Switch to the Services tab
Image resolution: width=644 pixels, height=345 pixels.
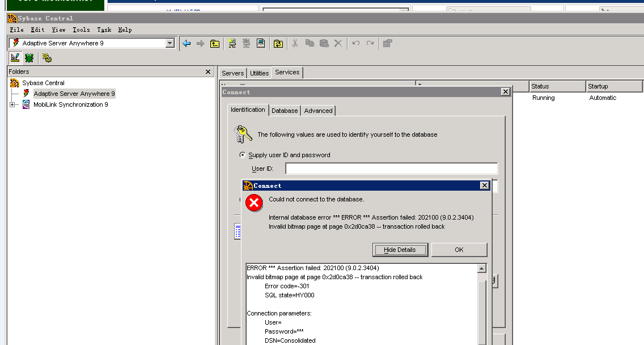[x=287, y=73]
